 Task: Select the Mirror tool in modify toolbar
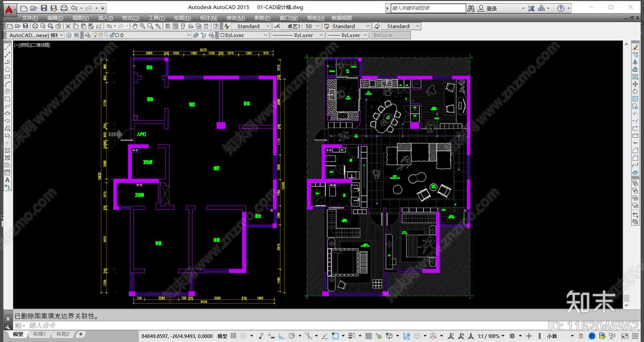click(636, 62)
